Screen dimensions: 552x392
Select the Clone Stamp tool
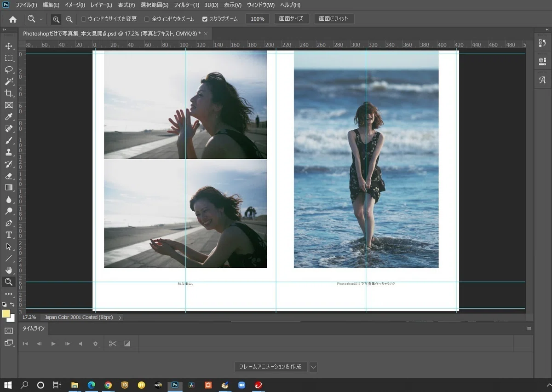point(9,152)
